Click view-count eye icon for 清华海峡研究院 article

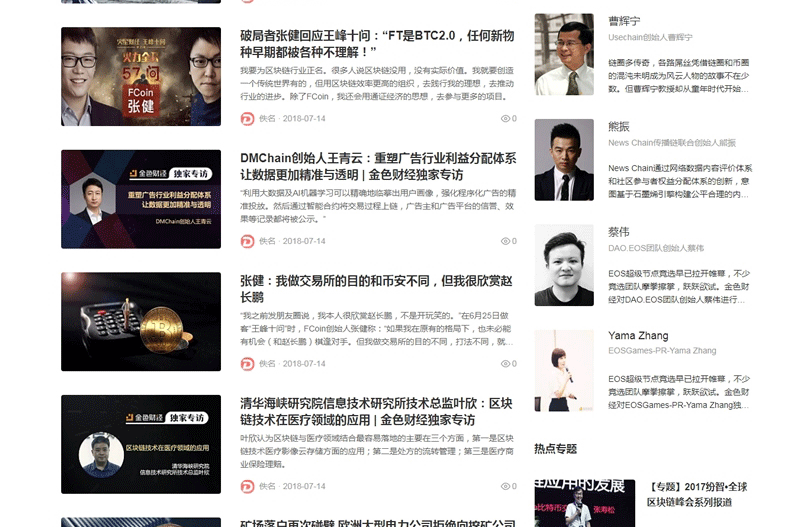505,486
